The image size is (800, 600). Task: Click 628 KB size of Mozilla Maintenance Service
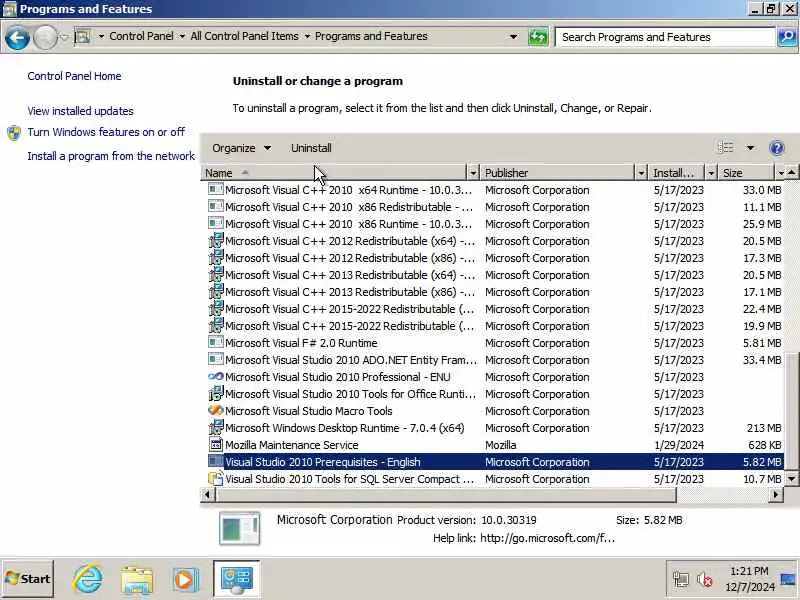pos(764,445)
